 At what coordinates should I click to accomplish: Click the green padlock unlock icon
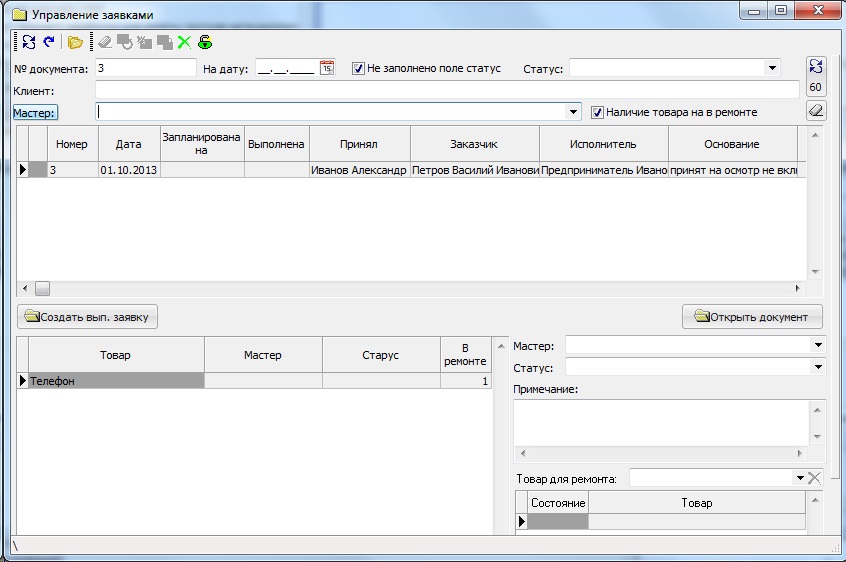[x=205, y=42]
